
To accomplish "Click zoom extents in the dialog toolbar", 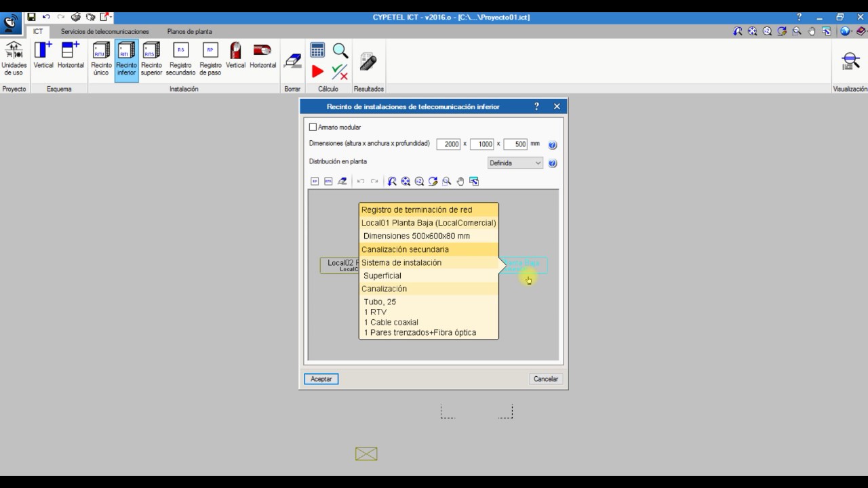I will click(406, 181).
